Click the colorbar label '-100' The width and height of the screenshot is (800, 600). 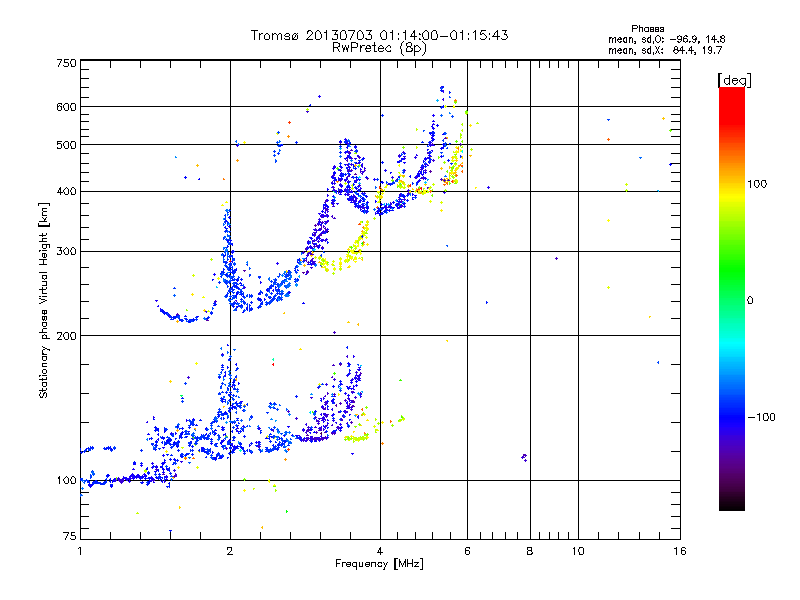coord(762,417)
